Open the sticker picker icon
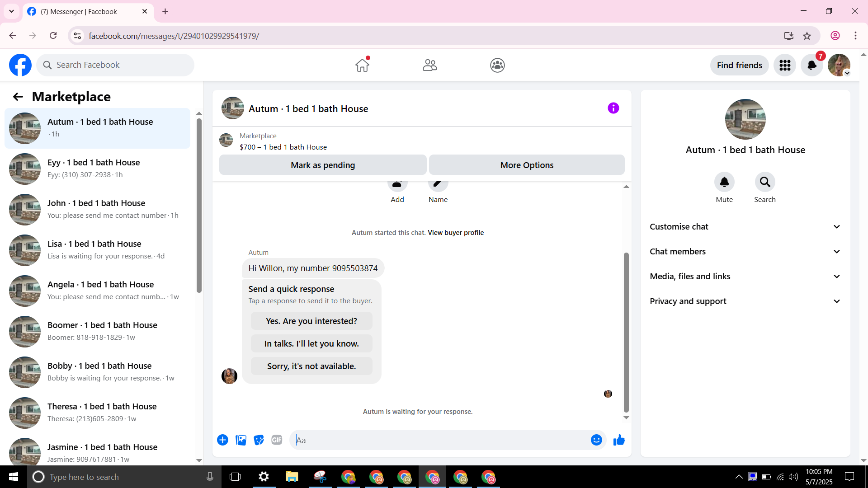The height and width of the screenshot is (488, 868). pyautogui.click(x=259, y=440)
